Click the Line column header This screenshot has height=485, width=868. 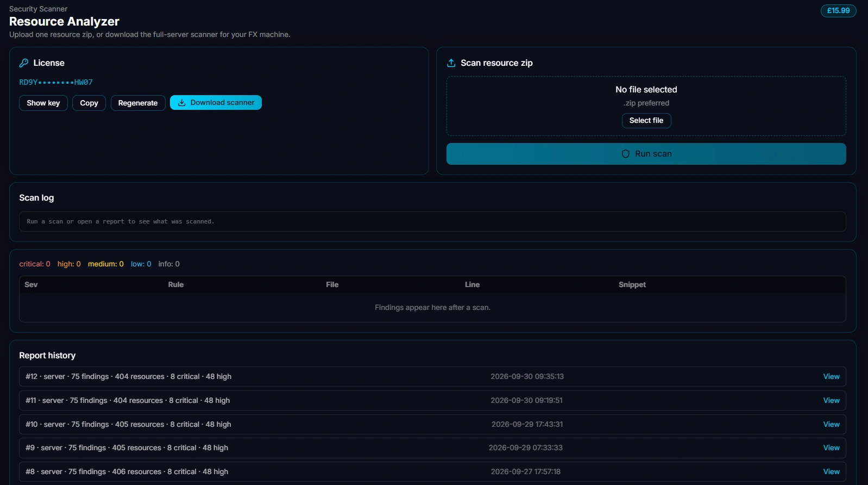pyautogui.click(x=473, y=285)
